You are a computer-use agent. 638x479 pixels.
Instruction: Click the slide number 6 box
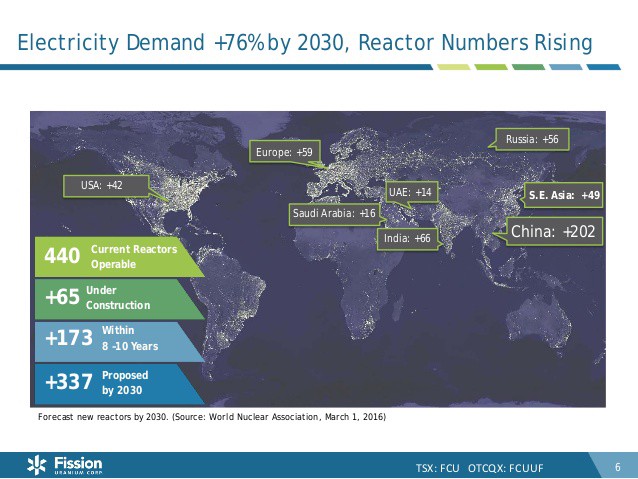coord(617,466)
